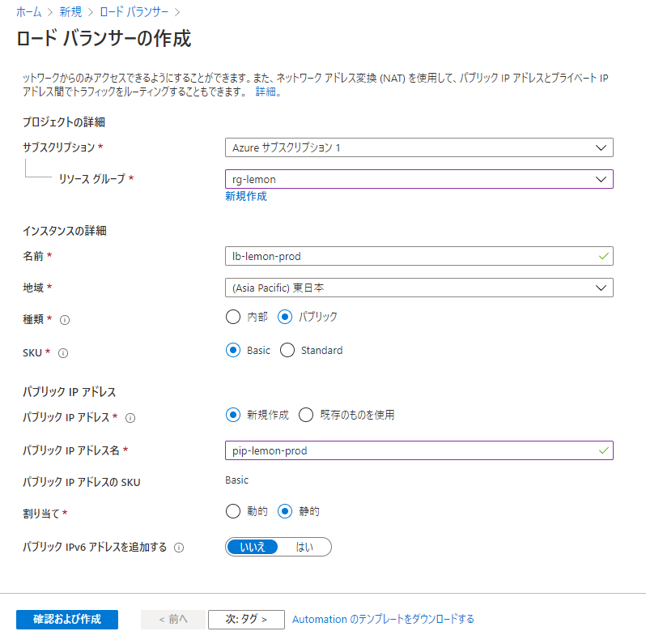This screenshot has height=644, width=646.
Task: Focus the 名前 field lb-lemon-prod
Action: point(419,257)
